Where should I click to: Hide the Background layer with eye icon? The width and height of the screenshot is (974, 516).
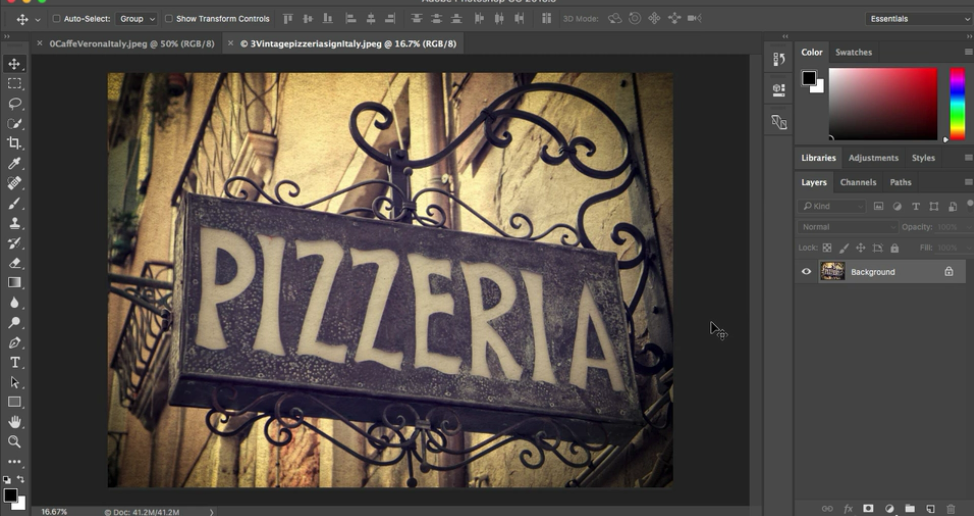[x=806, y=272]
